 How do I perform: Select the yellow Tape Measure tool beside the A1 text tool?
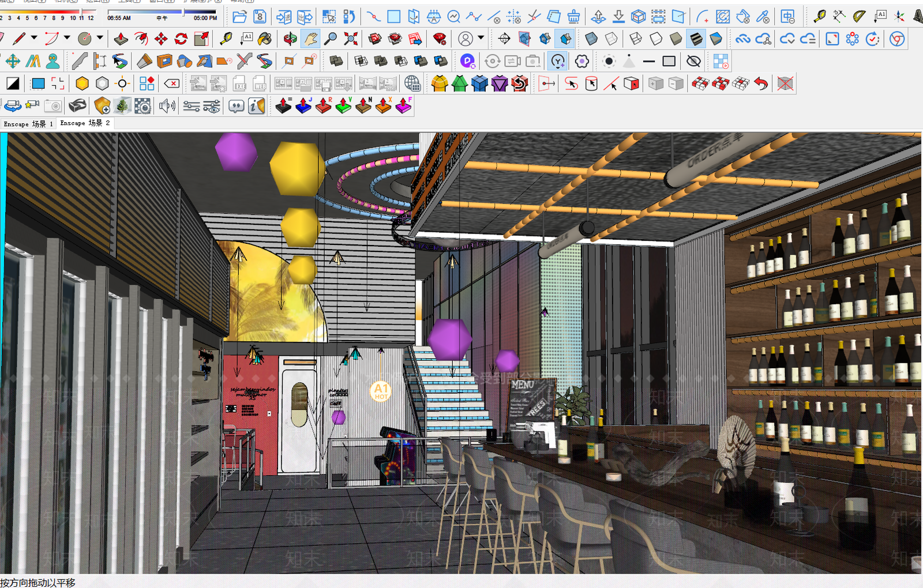[x=226, y=39]
